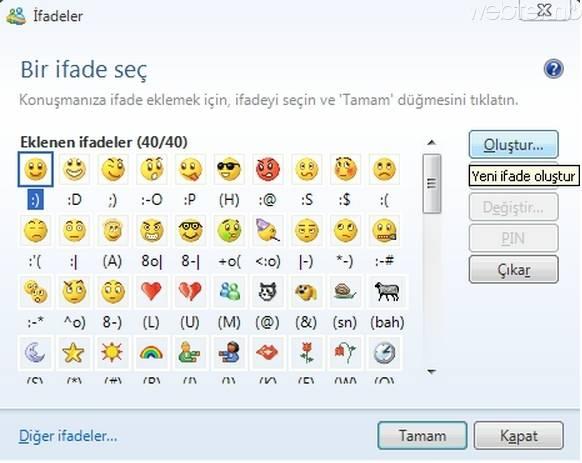Select the black sheep (bah) emoticon

(386, 291)
